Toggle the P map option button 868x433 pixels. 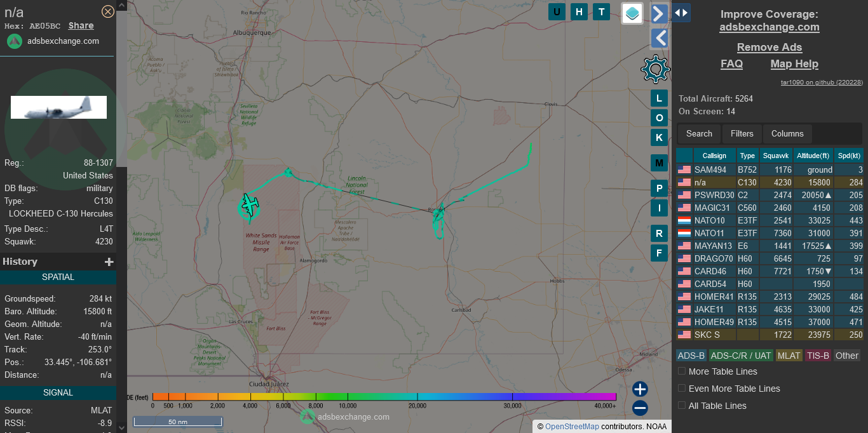(659, 189)
